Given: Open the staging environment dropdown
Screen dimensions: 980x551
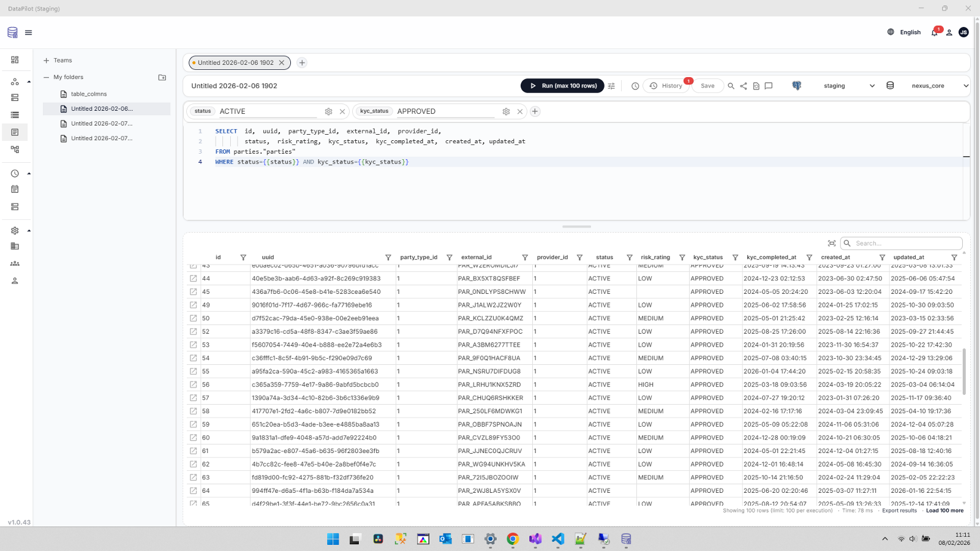Looking at the screenshot, I should tap(848, 86).
